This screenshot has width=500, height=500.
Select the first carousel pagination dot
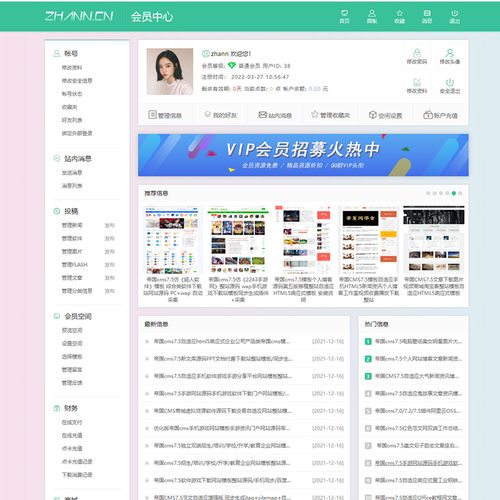point(428,193)
